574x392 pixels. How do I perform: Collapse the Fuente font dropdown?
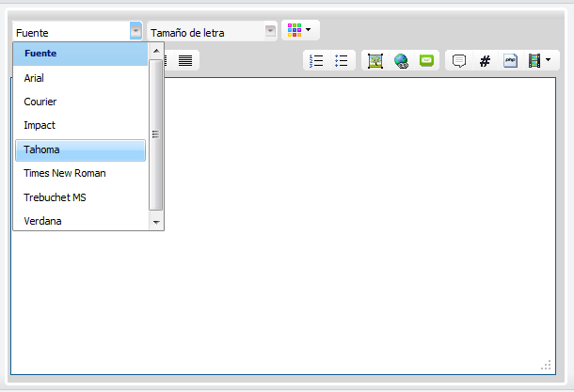136,31
